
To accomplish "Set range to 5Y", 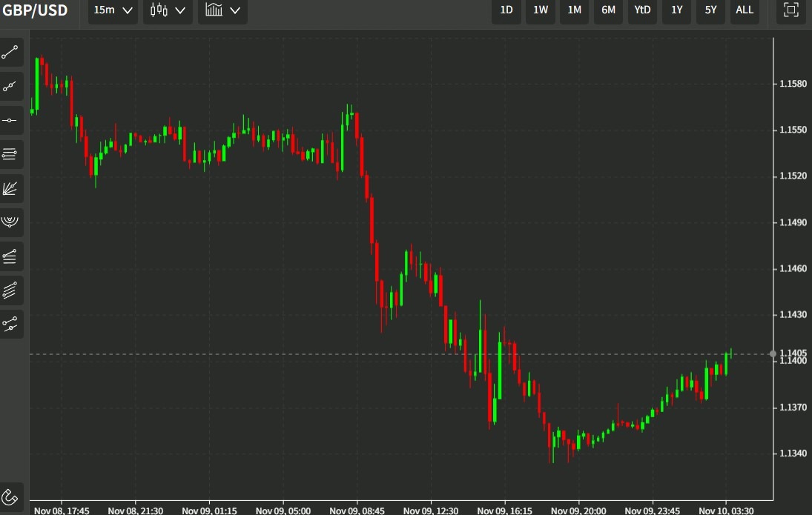I will pyautogui.click(x=710, y=10).
